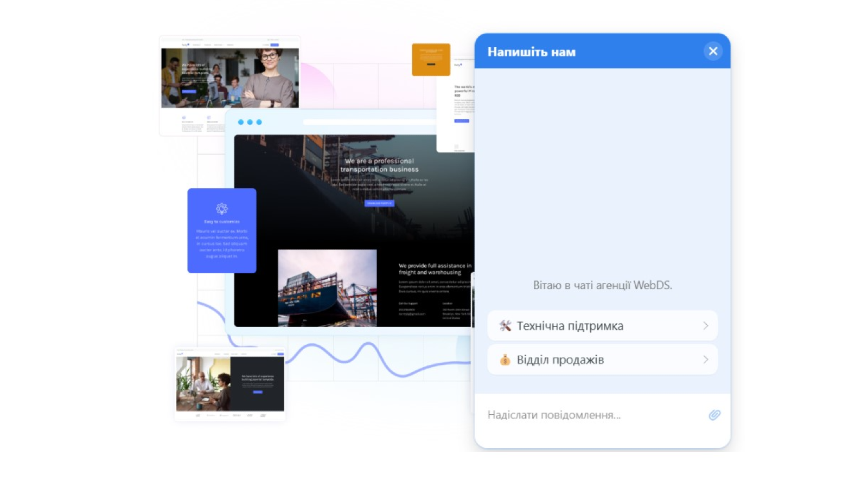Expand the Технічна підтримка chevron
868x488 pixels.
pyautogui.click(x=706, y=325)
